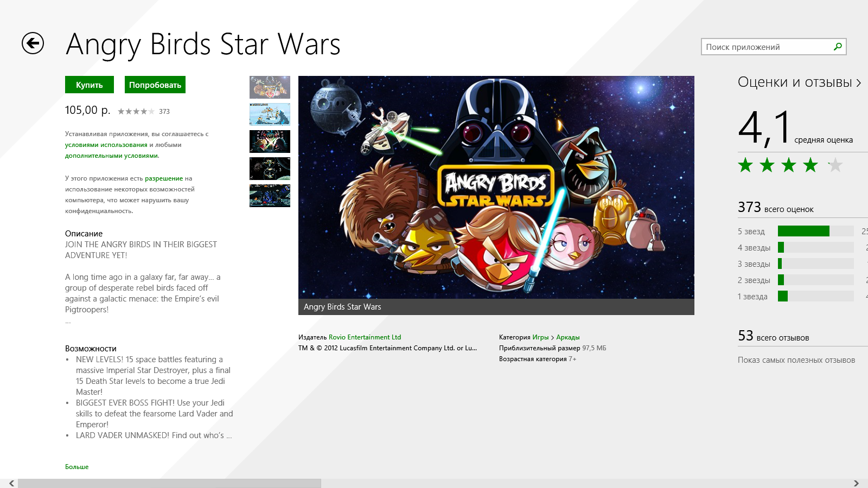Click the Купить button
868x488 pixels.
(x=90, y=85)
